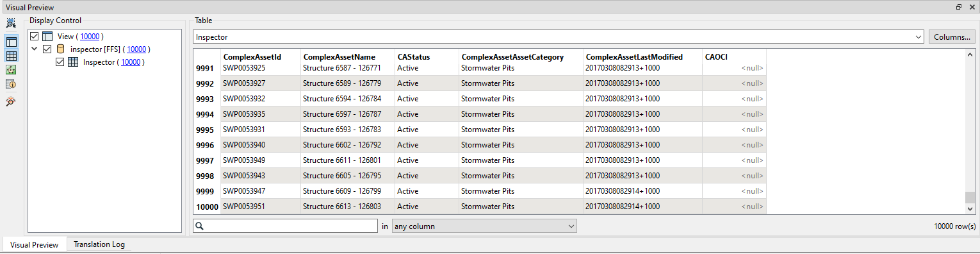
Task: Switch to the Translation Log tab
Action: coord(99,244)
